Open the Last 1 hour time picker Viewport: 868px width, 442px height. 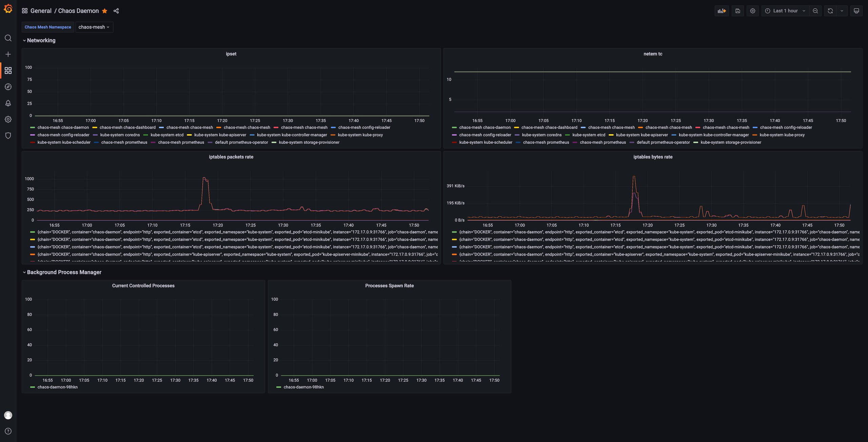(785, 11)
